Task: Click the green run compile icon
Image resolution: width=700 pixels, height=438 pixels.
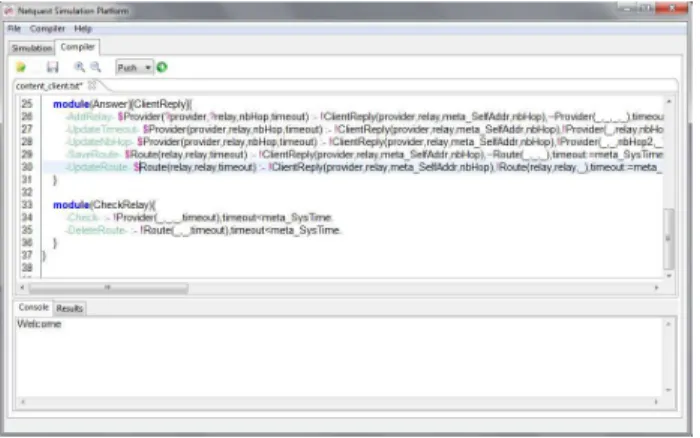Action: click(x=162, y=67)
